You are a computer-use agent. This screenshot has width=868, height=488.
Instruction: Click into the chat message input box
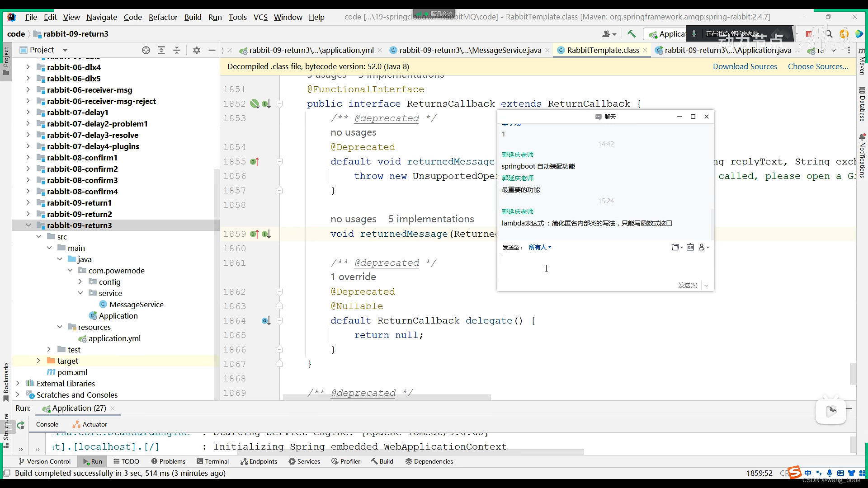601,267
